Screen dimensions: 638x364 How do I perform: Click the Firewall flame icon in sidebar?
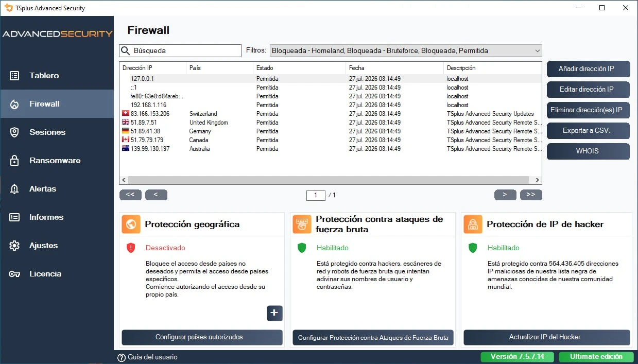(14, 104)
